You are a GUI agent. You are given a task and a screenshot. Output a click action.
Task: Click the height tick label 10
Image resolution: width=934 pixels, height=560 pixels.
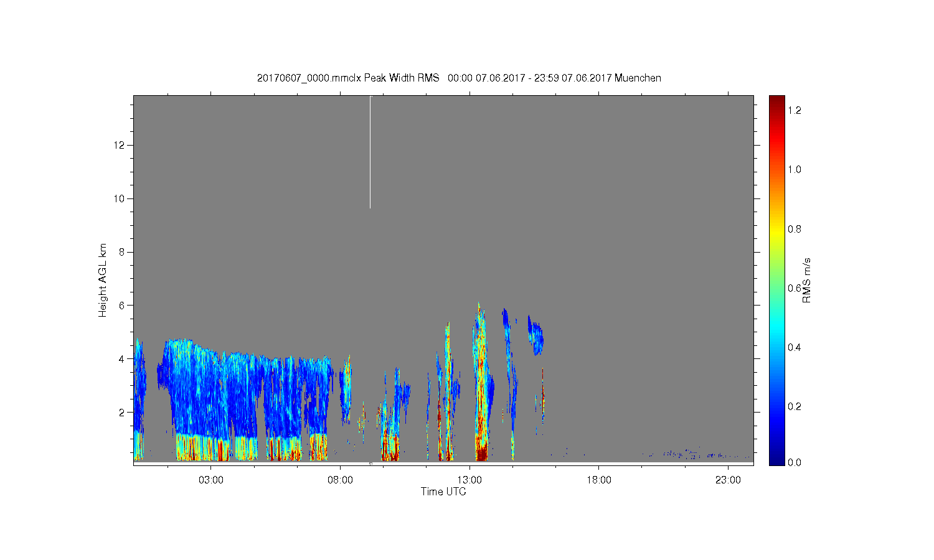pos(120,198)
